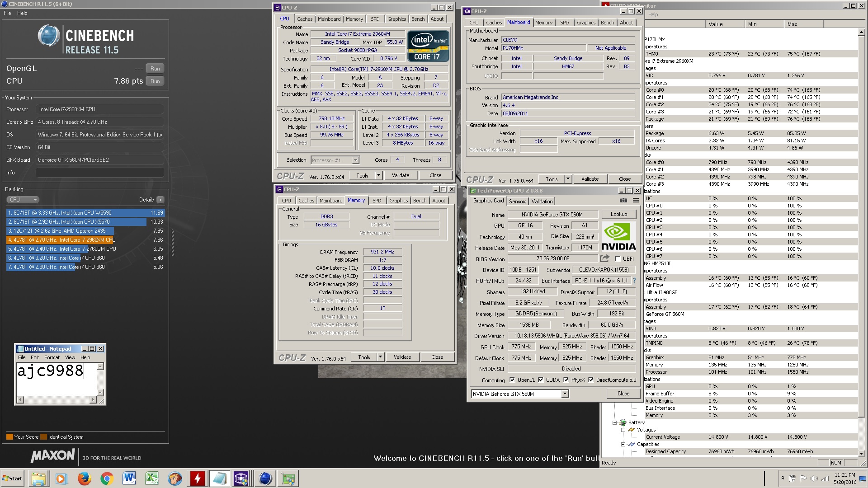Run the CPU benchmark in Cinebench
The width and height of the screenshot is (868, 488).
[x=155, y=81]
